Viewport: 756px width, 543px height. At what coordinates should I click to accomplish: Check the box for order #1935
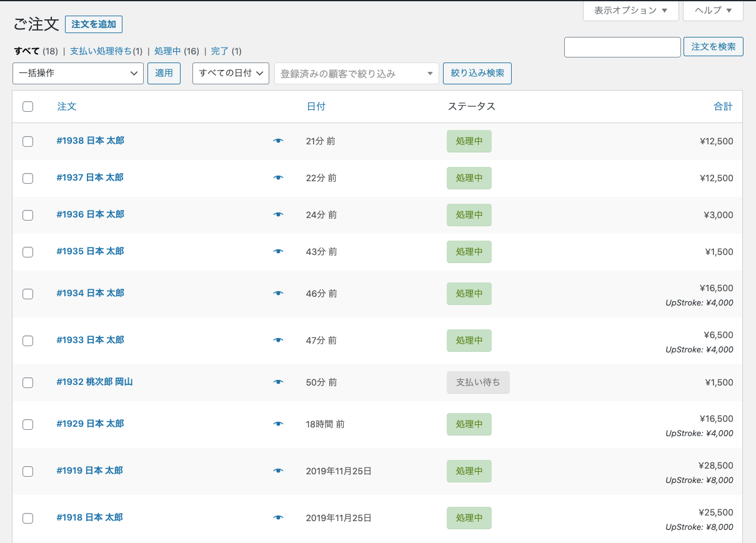click(27, 252)
